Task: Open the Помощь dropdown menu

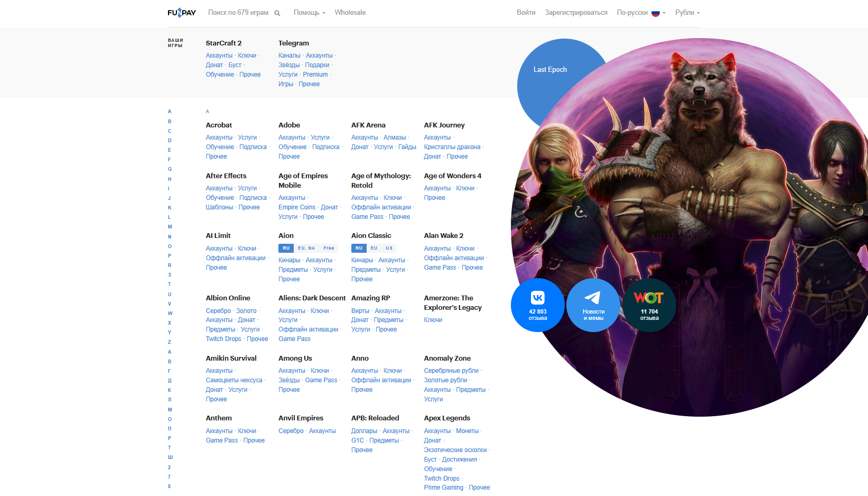Action: click(310, 13)
